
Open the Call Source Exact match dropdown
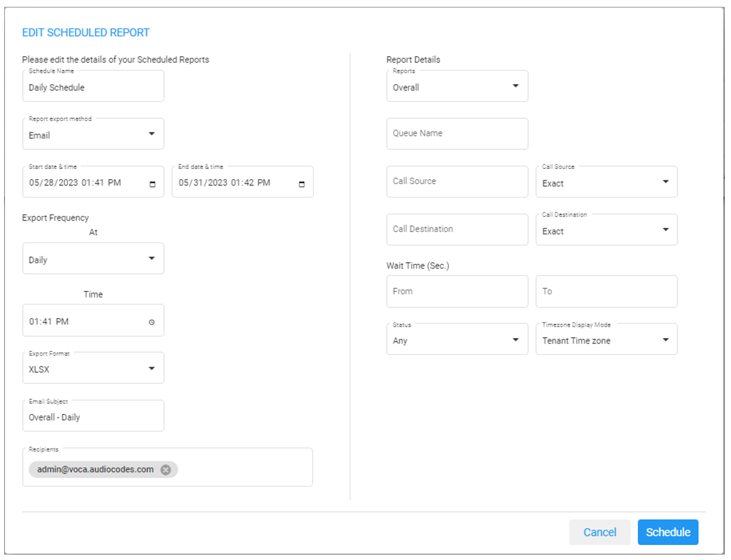(665, 182)
